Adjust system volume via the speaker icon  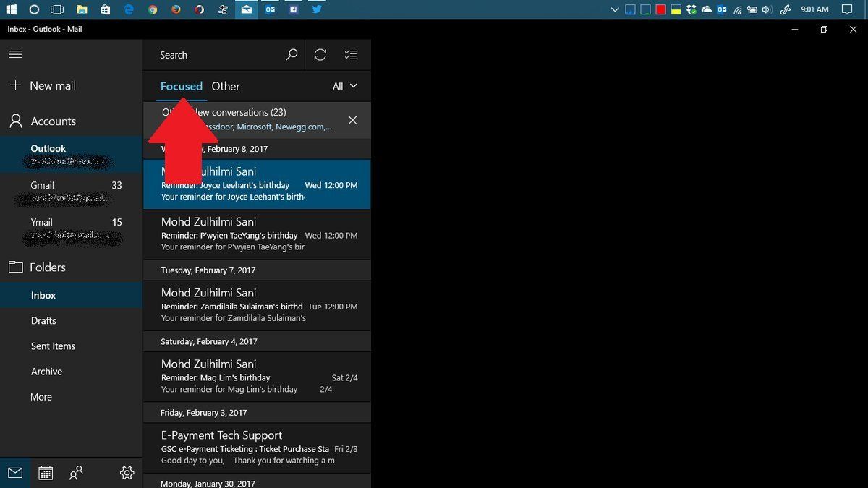click(765, 9)
